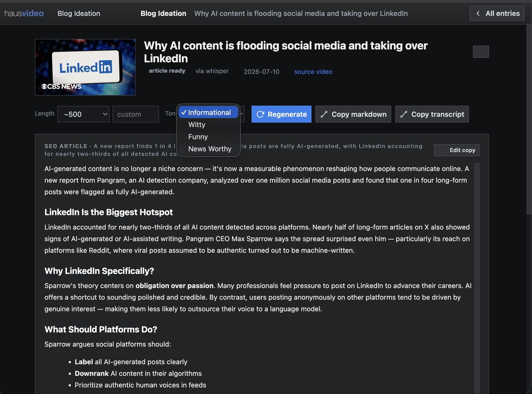The height and width of the screenshot is (394, 532).
Task: Click the hausvideo logo
Action: 24,13
